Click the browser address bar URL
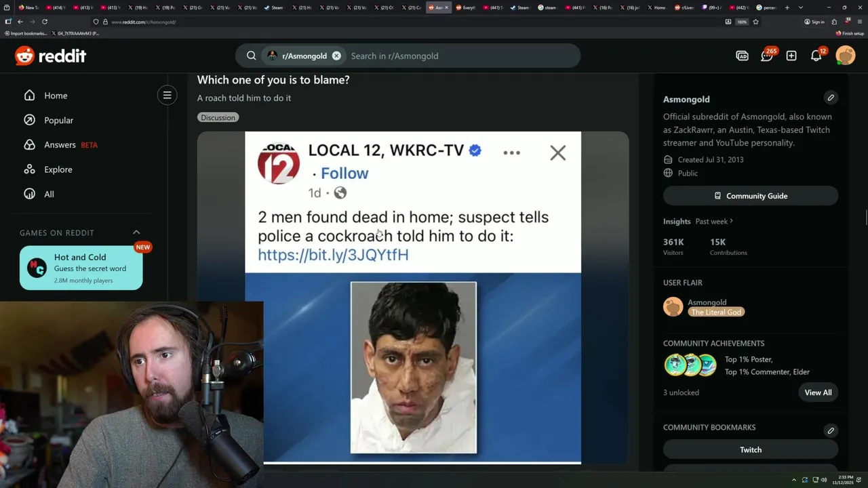Image resolution: width=868 pixels, height=488 pixels. pyautogui.click(x=144, y=22)
